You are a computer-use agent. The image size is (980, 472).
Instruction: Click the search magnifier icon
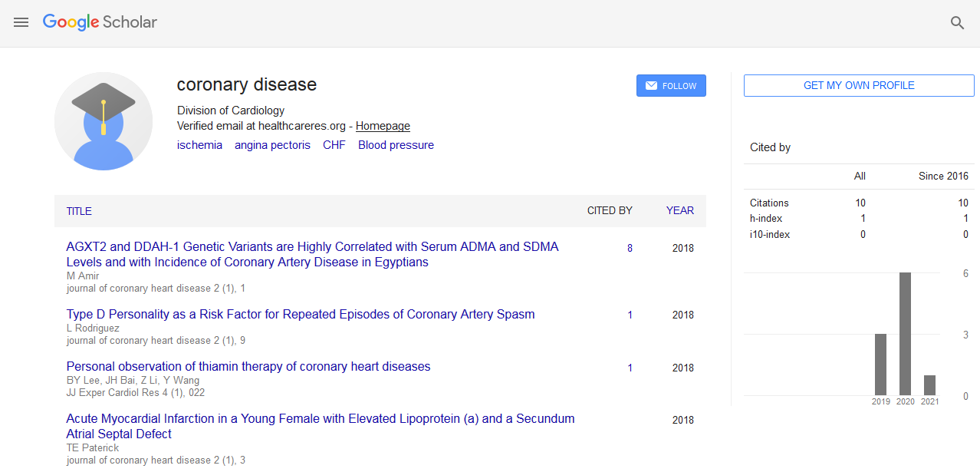pos(957,23)
